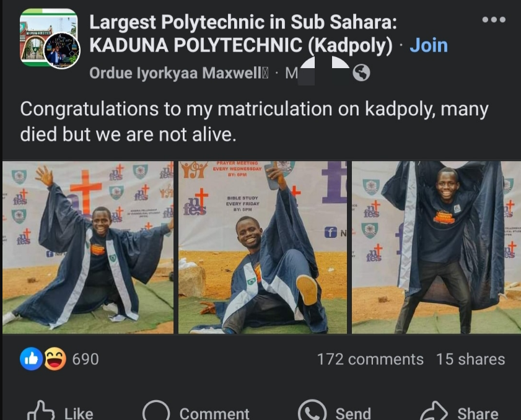Image resolution: width=521 pixels, height=420 pixels.
Task: Click the matriculation congratulations post text
Action: tap(254, 121)
